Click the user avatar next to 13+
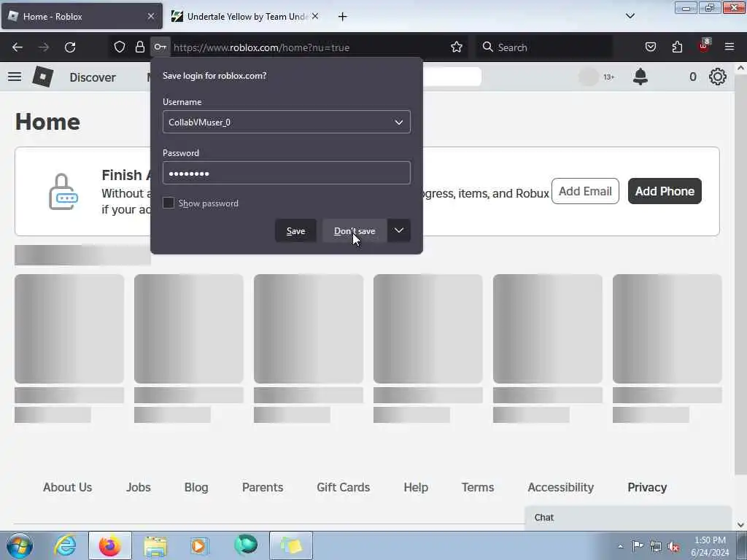Image resolution: width=747 pixels, height=560 pixels. (589, 77)
